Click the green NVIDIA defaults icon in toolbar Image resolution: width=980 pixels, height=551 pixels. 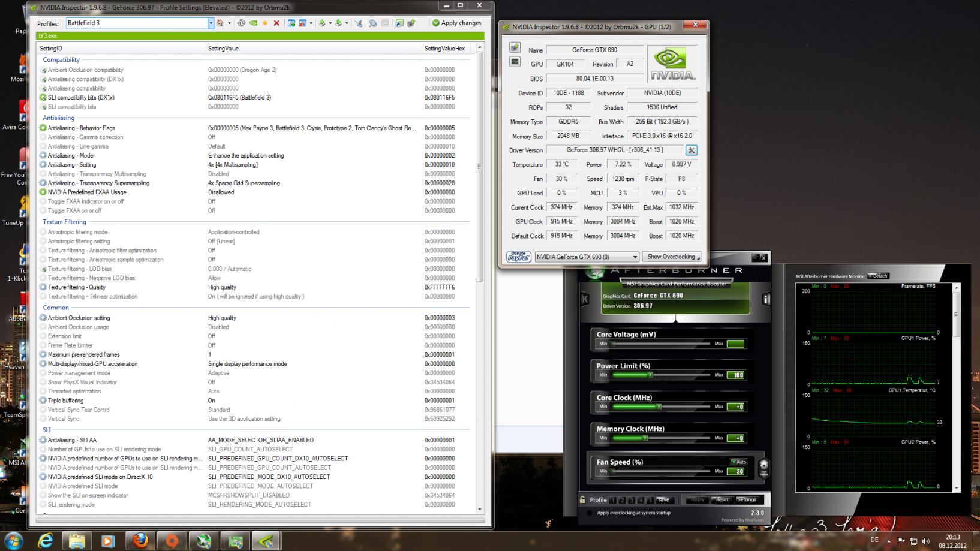pos(253,23)
